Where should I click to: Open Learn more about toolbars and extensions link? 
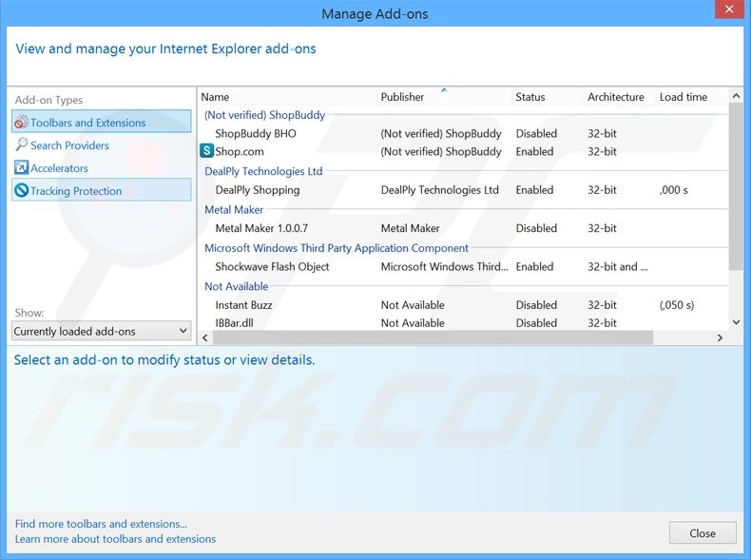(115, 539)
